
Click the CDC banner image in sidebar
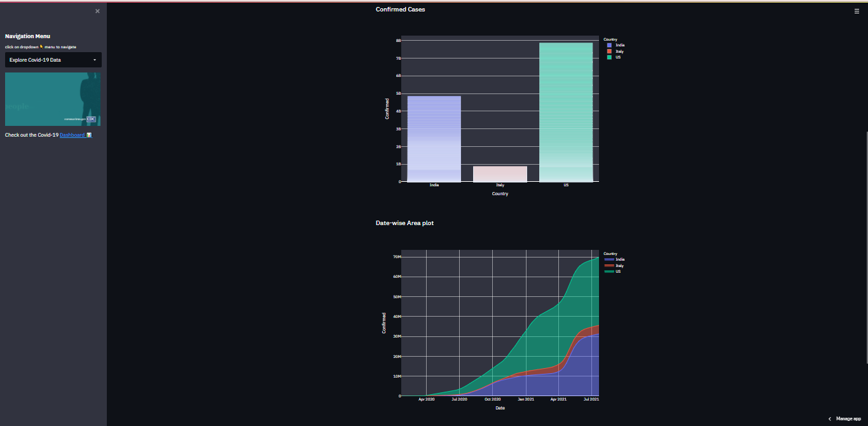coord(53,99)
